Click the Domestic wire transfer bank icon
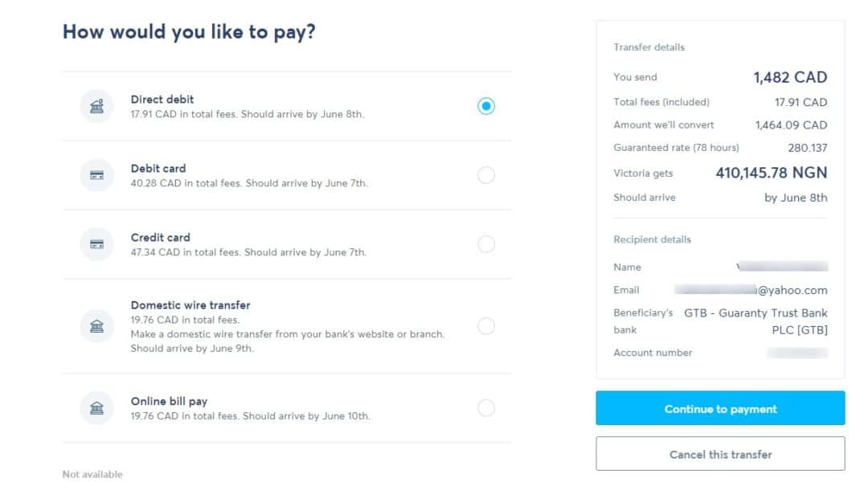This screenshot has height=482, width=868. pos(97,326)
